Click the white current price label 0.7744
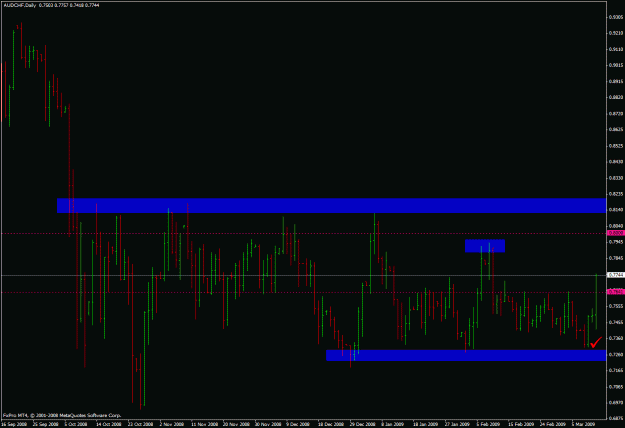This screenshot has height=428, width=625. (x=615, y=275)
